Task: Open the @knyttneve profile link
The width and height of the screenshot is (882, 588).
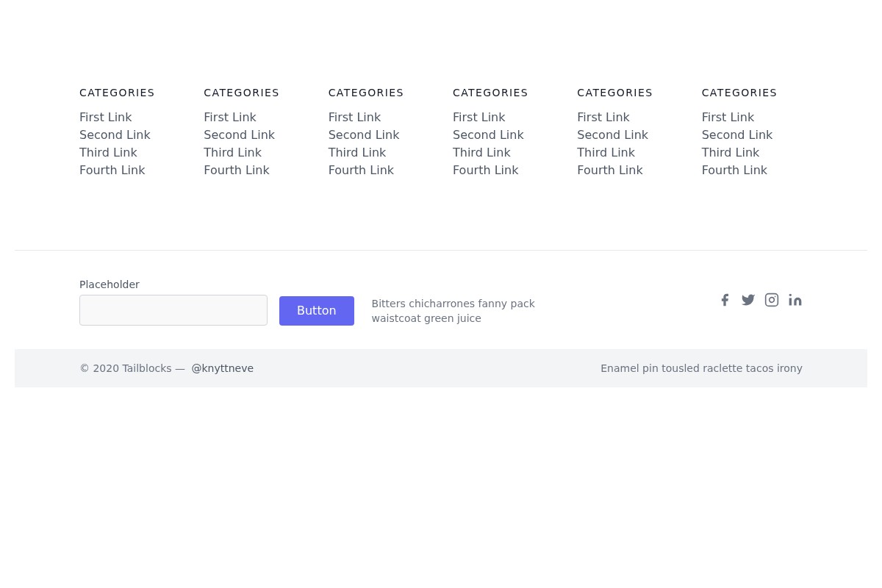Action: 222,368
